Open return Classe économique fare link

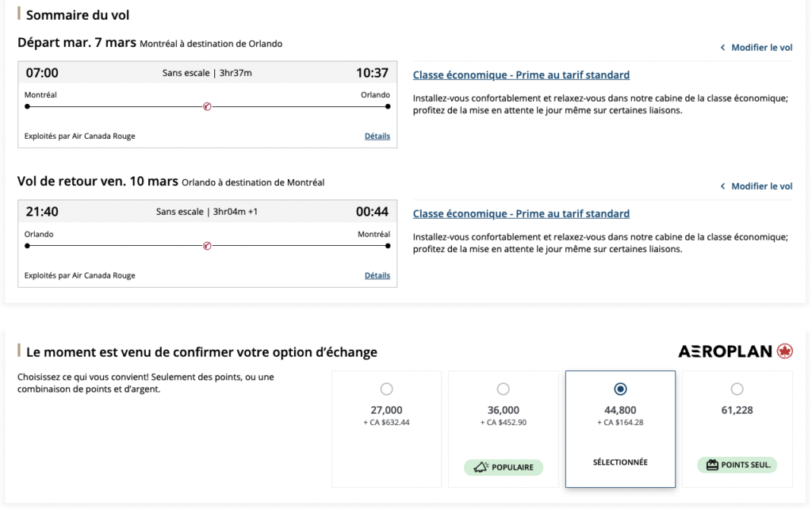(521, 214)
